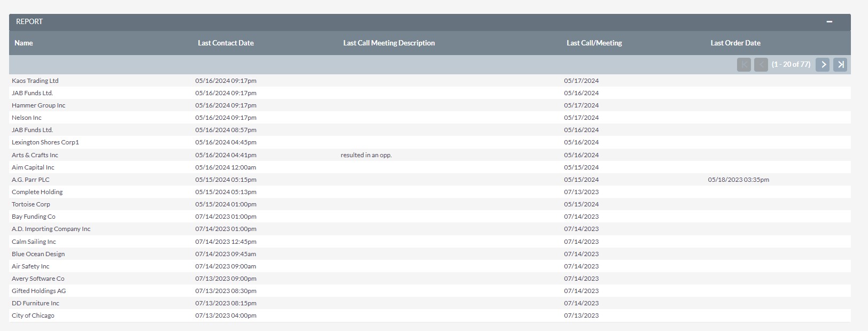Select A.D. Importing Company Inc row name
The height and width of the screenshot is (331, 868).
[51, 229]
